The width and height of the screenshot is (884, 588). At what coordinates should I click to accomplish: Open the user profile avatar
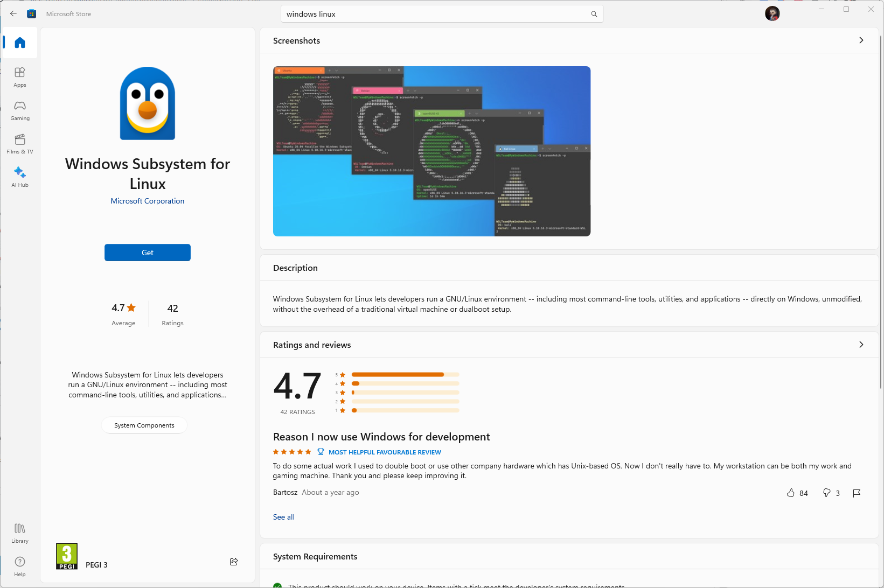(x=772, y=14)
